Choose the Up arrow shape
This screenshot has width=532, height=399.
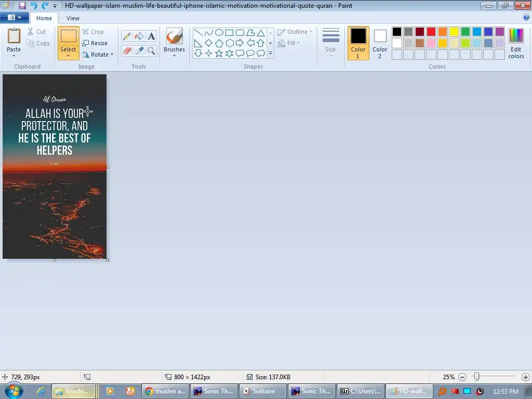[261, 43]
